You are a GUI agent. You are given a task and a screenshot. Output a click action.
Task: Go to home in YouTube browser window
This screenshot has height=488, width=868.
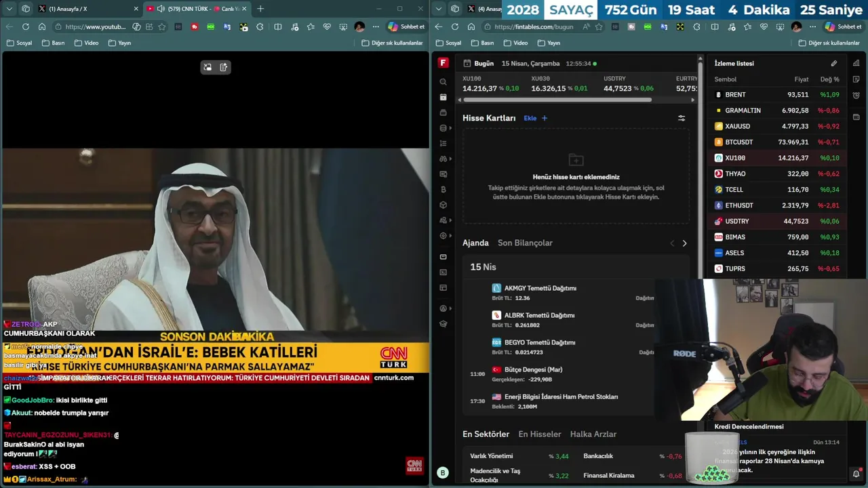tap(41, 26)
